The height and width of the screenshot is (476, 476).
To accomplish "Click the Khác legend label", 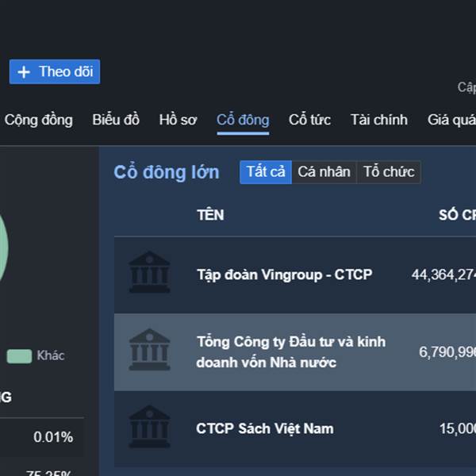I will [51, 355].
